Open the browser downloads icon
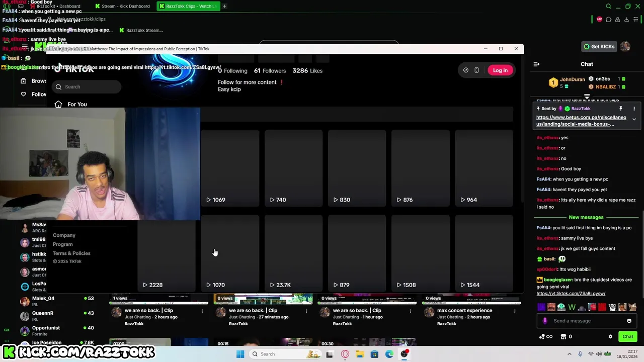The image size is (644, 362). pos(626,19)
